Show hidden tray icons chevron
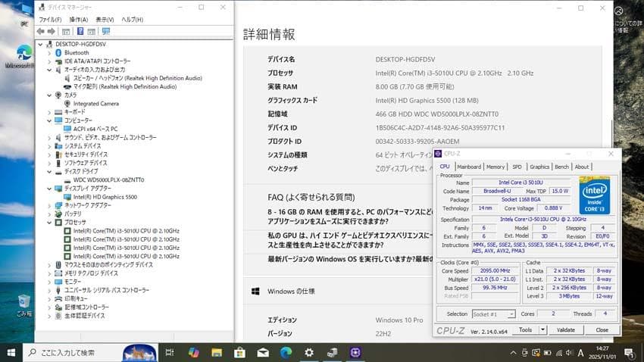Screen dimensions: 644x362 point(513,353)
